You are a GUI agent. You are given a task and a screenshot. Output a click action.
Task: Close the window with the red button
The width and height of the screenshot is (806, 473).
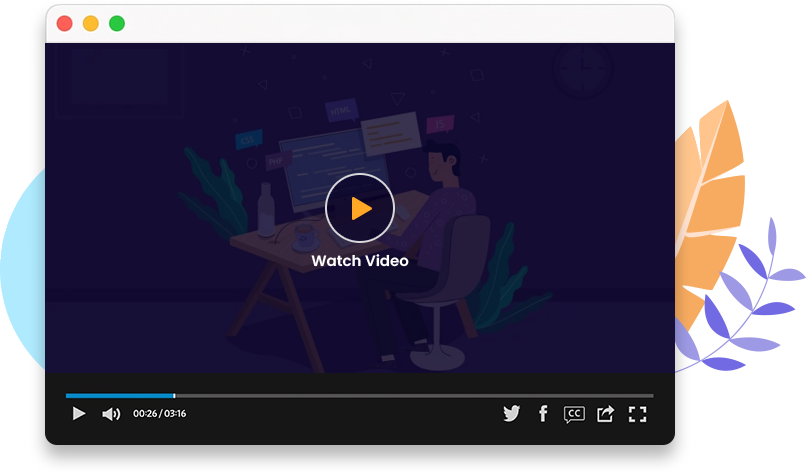tap(65, 23)
